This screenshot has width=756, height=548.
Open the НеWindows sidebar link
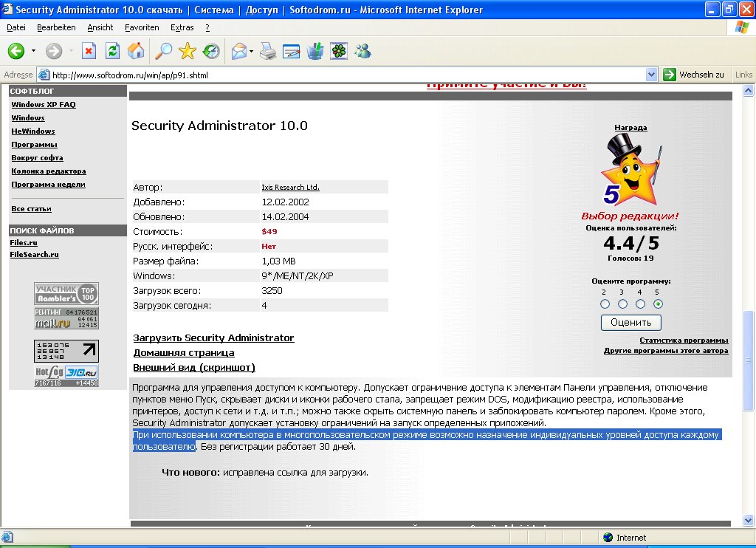[x=33, y=131]
